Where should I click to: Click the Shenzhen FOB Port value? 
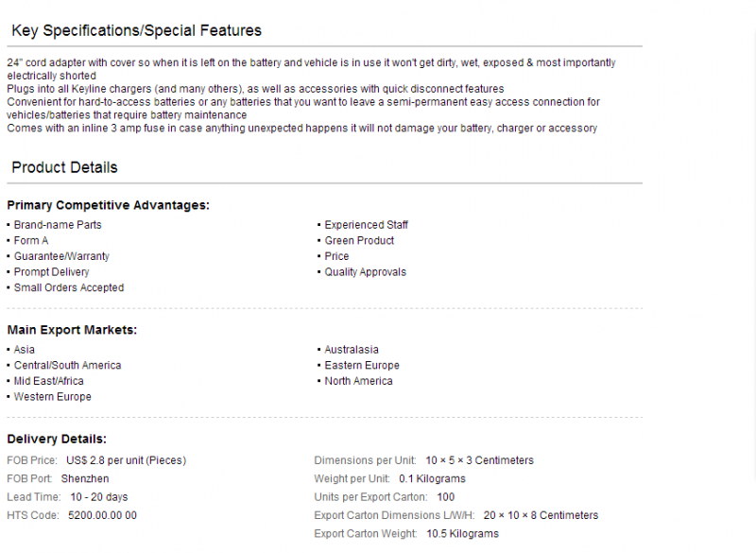[x=85, y=478]
